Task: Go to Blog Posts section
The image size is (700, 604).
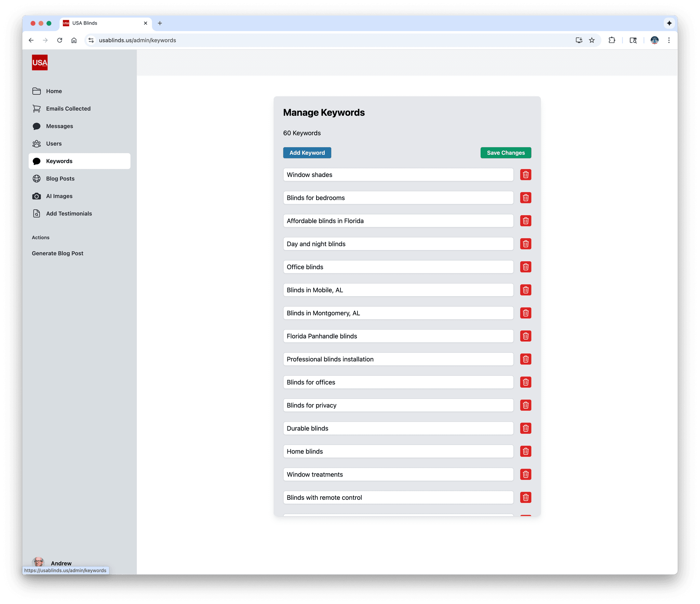Action: 60,179
